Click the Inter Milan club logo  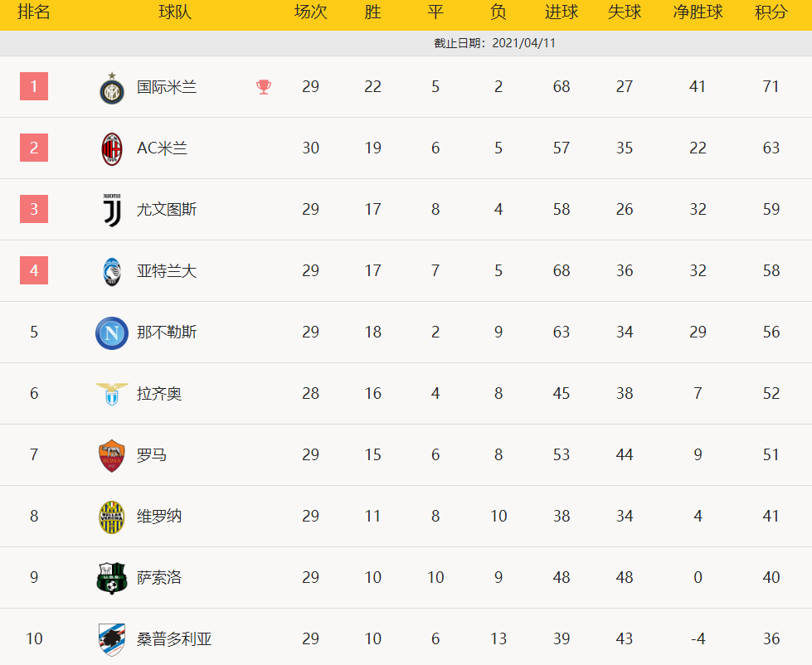pos(112,88)
